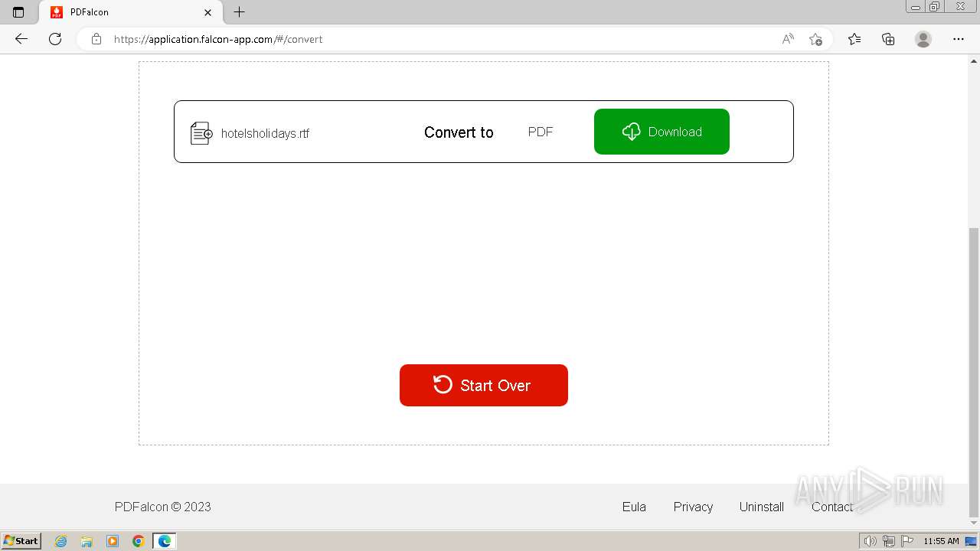The image size is (980, 551).
Task: Click the page vertical scrollbar thumb
Action: click(x=974, y=372)
